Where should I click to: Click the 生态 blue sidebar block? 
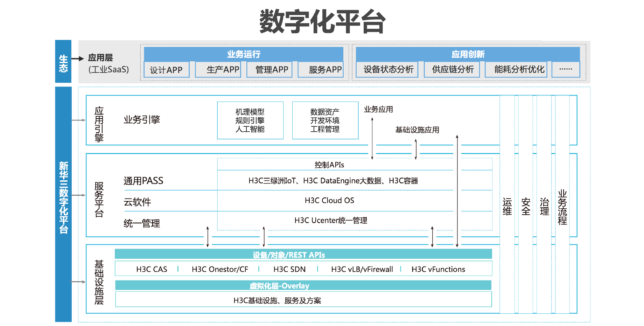pos(63,62)
